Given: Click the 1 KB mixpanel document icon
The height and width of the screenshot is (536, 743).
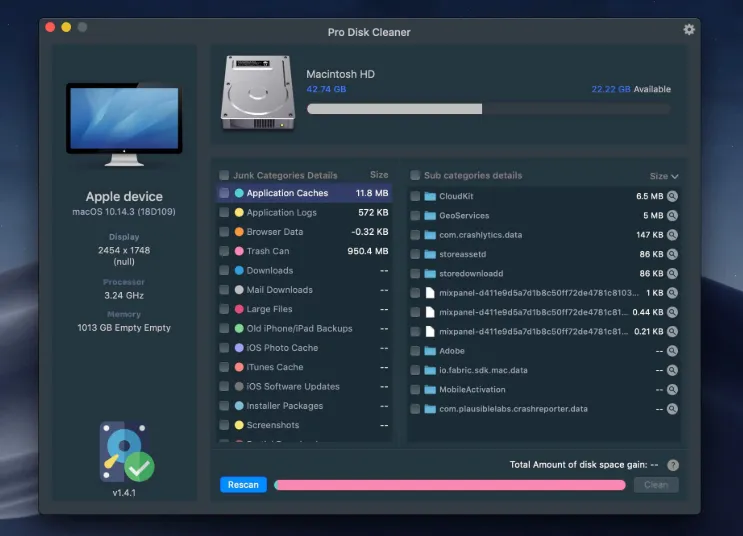Looking at the screenshot, I should click(x=430, y=293).
